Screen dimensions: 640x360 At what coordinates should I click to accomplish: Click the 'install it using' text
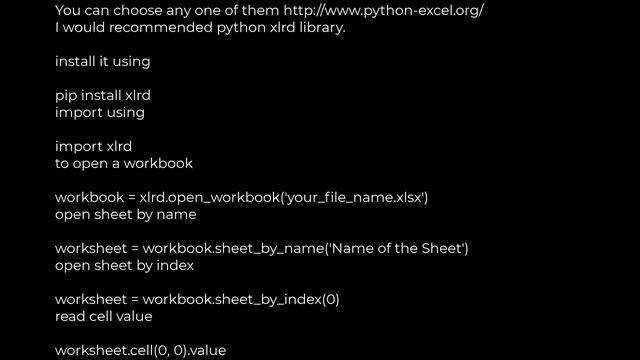102,62
